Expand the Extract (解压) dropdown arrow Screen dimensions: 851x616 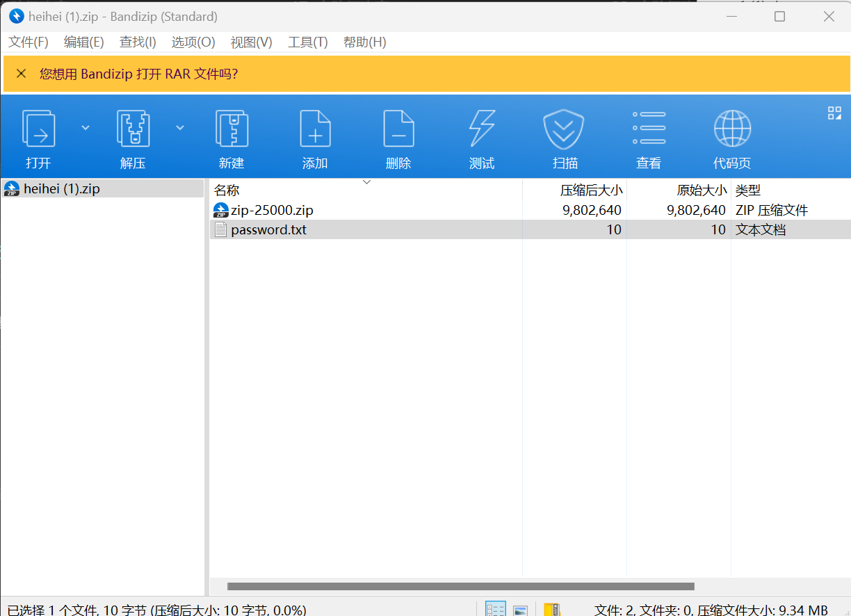coord(180,127)
